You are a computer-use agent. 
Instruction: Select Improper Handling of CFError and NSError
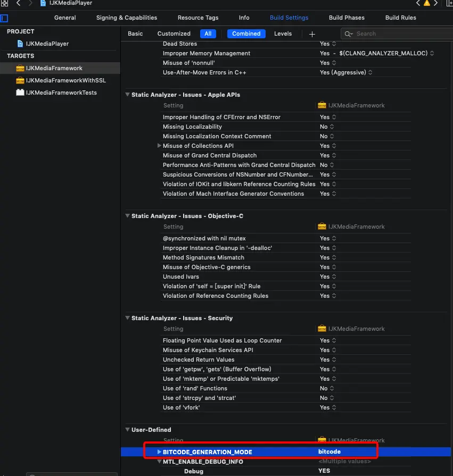[221, 117]
